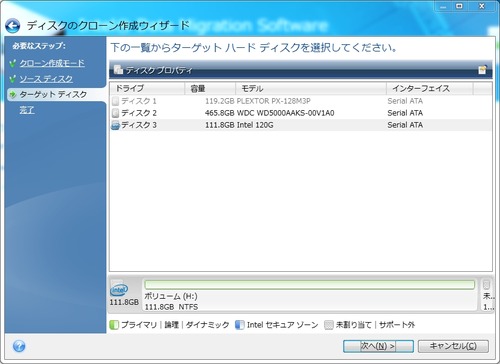Click the 次へ(N) button
The width and height of the screenshot is (500, 364).
click(x=378, y=346)
